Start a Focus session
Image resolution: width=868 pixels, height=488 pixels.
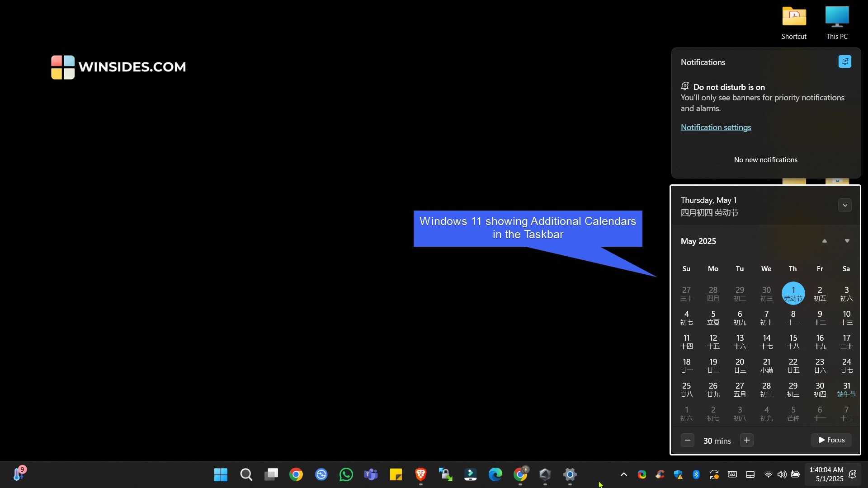tap(831, 440)
